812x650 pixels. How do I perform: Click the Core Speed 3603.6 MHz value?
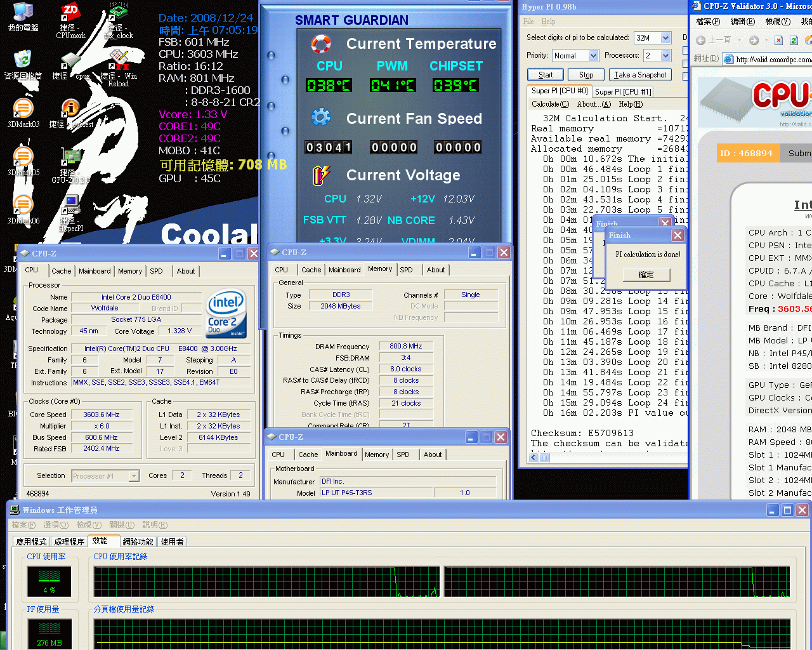tap(101, 415)
